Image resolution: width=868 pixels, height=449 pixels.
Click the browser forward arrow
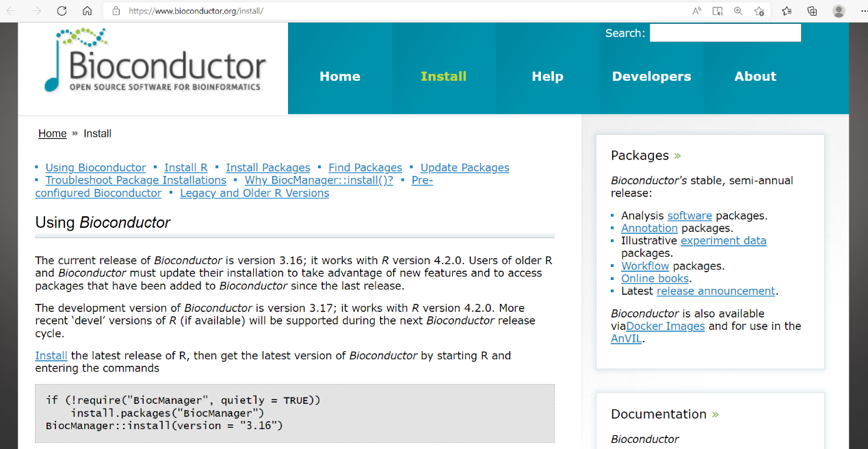coord(37,11)
